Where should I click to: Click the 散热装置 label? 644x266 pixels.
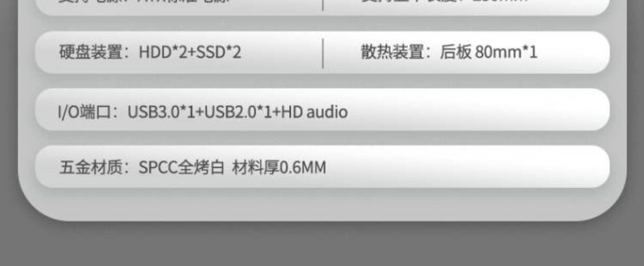coord(392,52)
